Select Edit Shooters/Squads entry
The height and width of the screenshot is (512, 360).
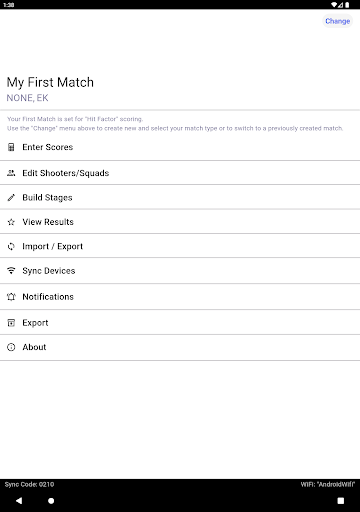(180, 173)
